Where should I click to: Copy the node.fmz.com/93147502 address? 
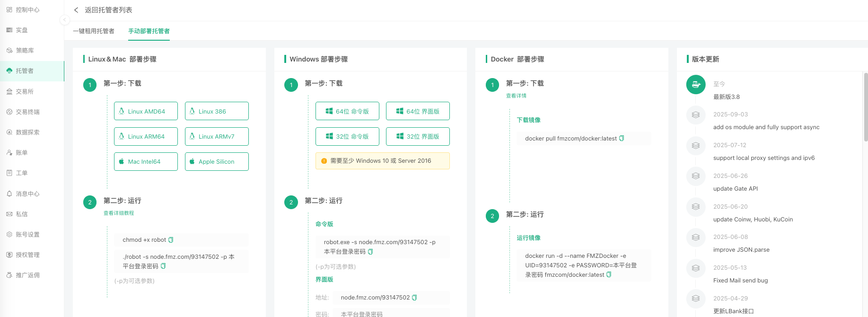pos(414,298)
